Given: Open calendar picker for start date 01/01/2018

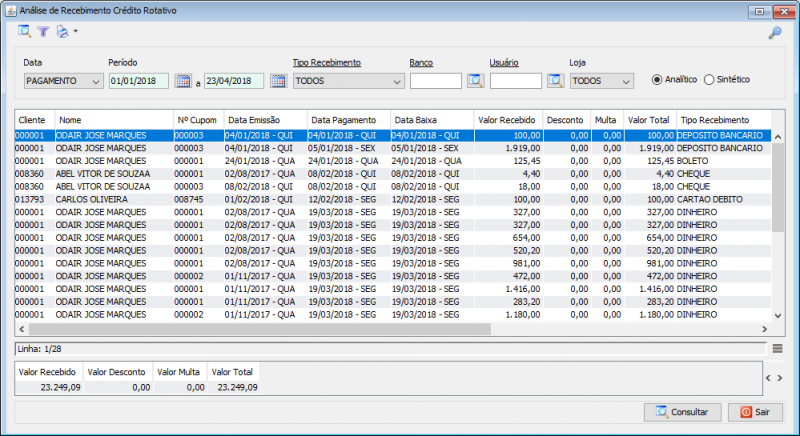Looking at the screenshot, I should (183, 81).
